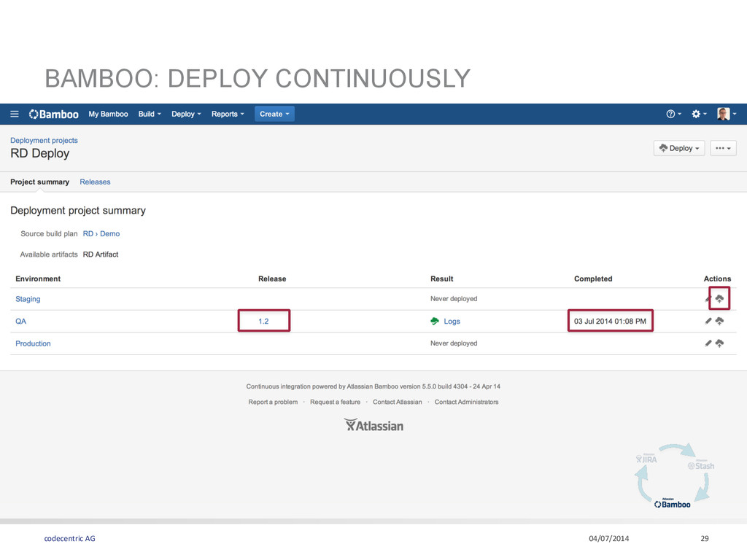The width and height of the screenshot is (747, 560).
Task: Deploy to Staging using cloud icon
Action: click(x=719, y=299)
